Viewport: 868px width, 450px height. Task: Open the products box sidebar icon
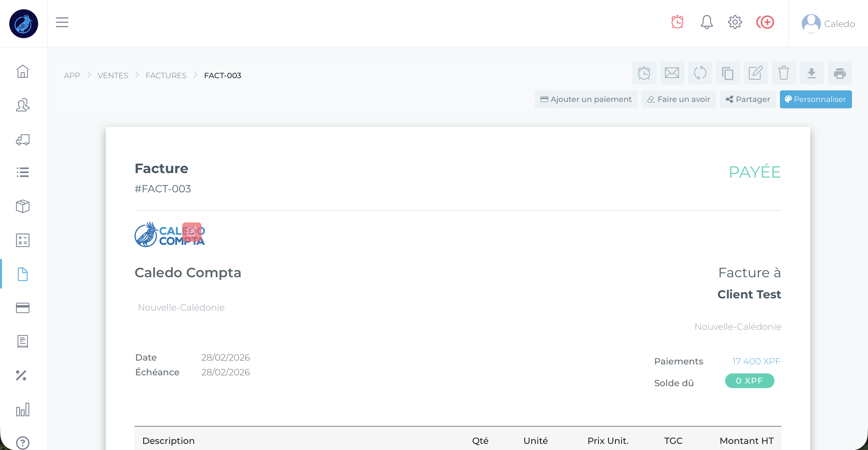[22, 206]
